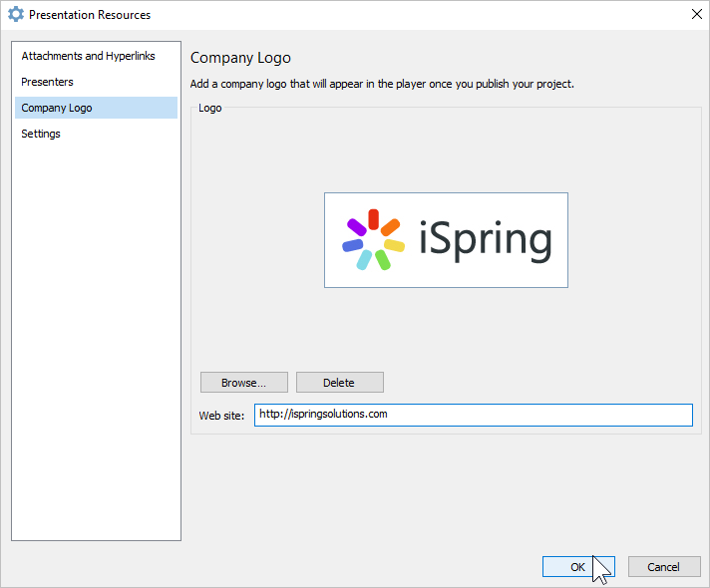
Task: Open Settings in the sidebar list
Action: pyautogui.click(x=96, y=134)
